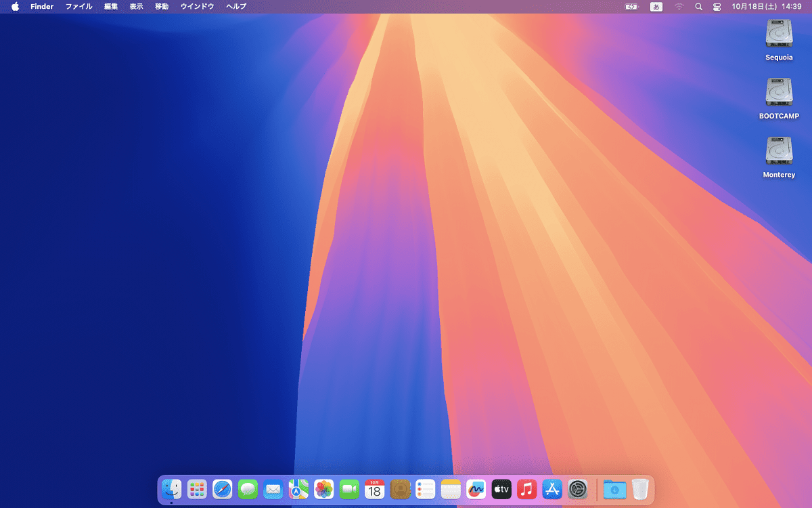812x508 pixels.
Task: Launch Maps from the Dock
Action: (298, 488)
